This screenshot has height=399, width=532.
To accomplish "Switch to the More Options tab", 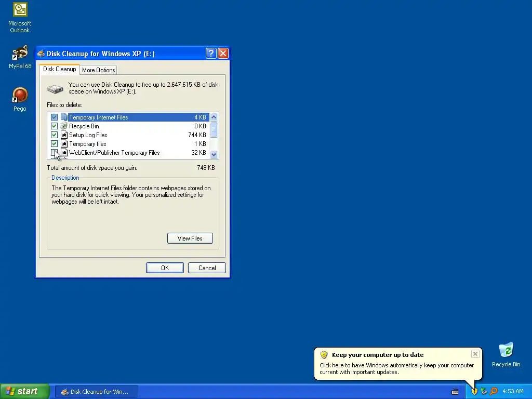I will pyautogui.click(x=98, y=70).
